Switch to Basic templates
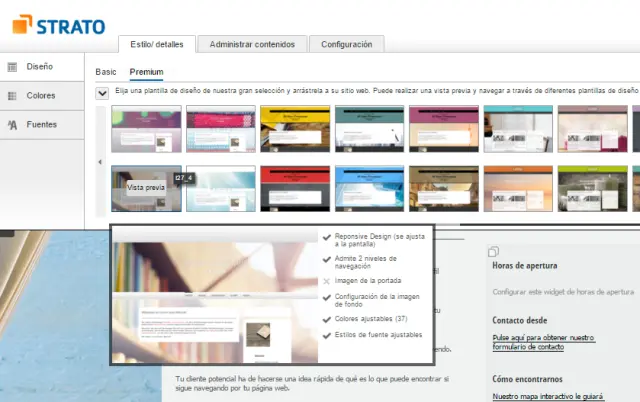Viewport: 640px width, 402px height. pos(106,72)
